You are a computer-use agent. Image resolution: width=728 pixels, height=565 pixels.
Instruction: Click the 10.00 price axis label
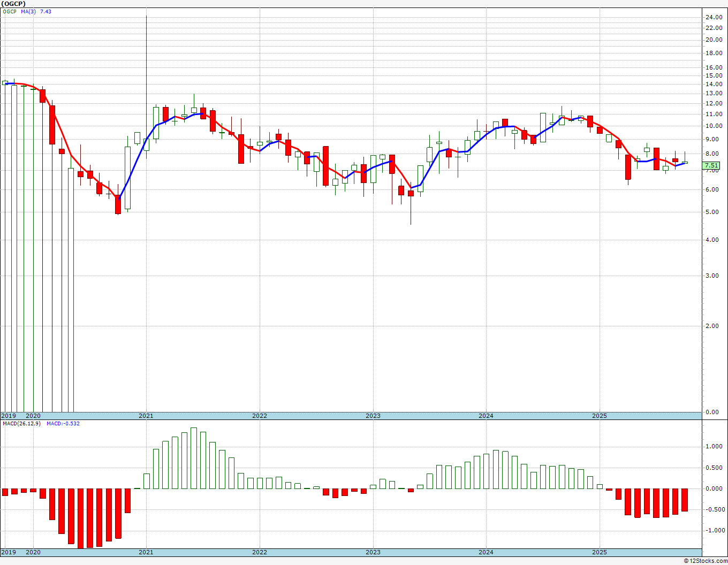[x=714, y=126]
